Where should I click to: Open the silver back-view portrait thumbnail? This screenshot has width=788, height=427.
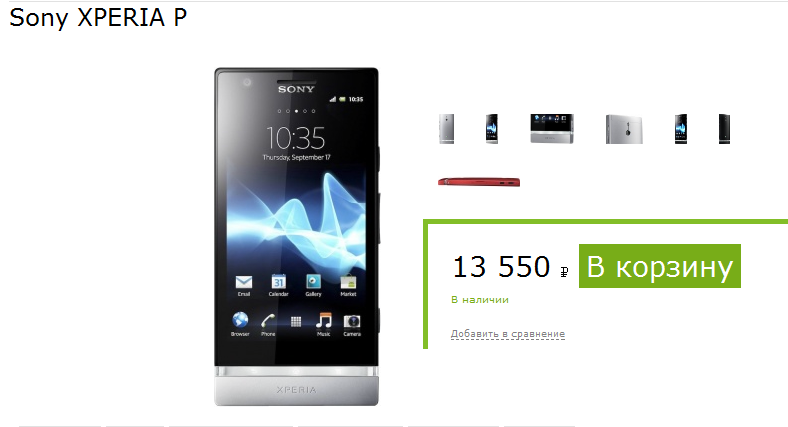pyautogui.click(x=446, y=129)
